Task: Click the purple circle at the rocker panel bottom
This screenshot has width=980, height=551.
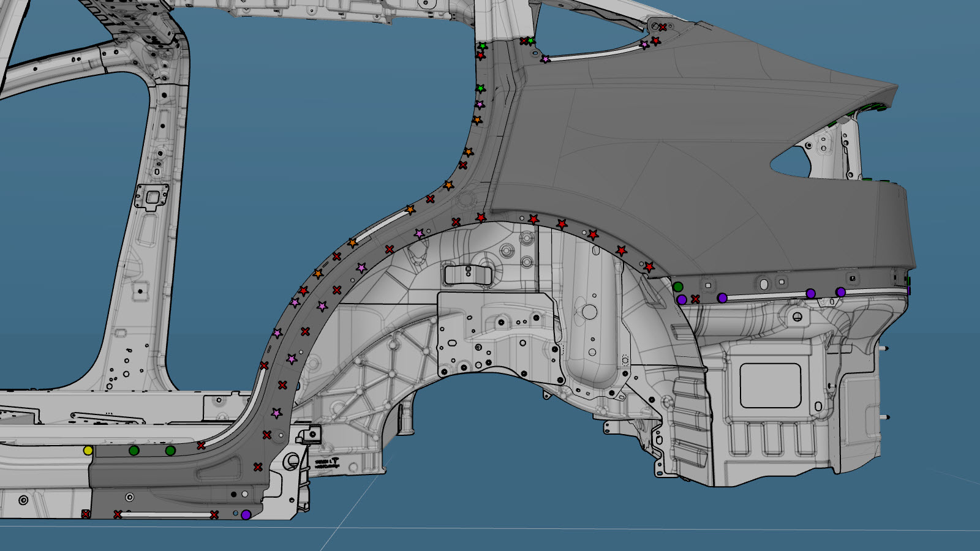Action: coord(246,515)
